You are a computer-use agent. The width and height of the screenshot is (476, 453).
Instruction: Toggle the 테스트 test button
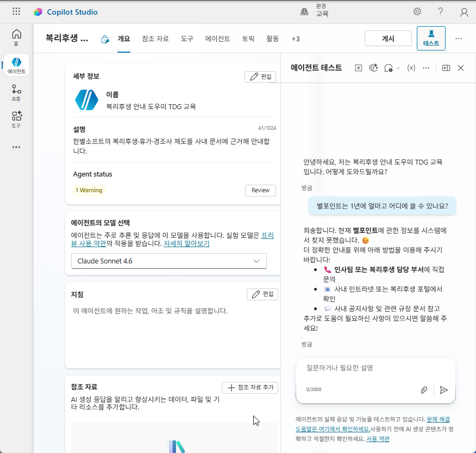click(x=431, y=38)
